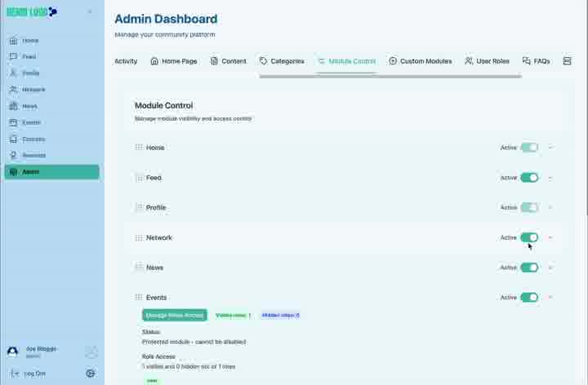Toggle the Profile module Active switch
588x385 pixels.
click(529, 207)
